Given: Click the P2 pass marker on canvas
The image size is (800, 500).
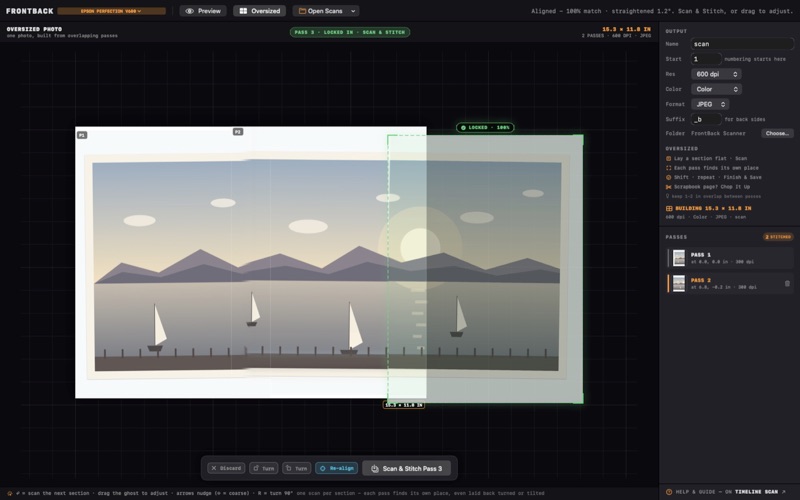Looking at the screenshot, I should click(238, 132).
